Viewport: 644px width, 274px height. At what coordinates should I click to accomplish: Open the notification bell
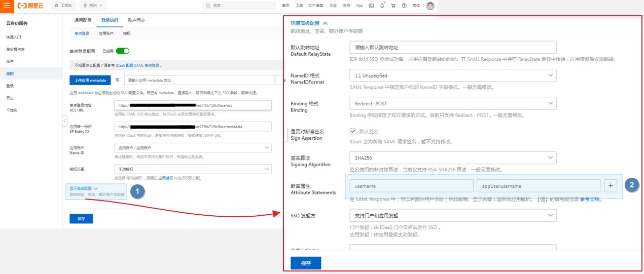tap(382, 6)
